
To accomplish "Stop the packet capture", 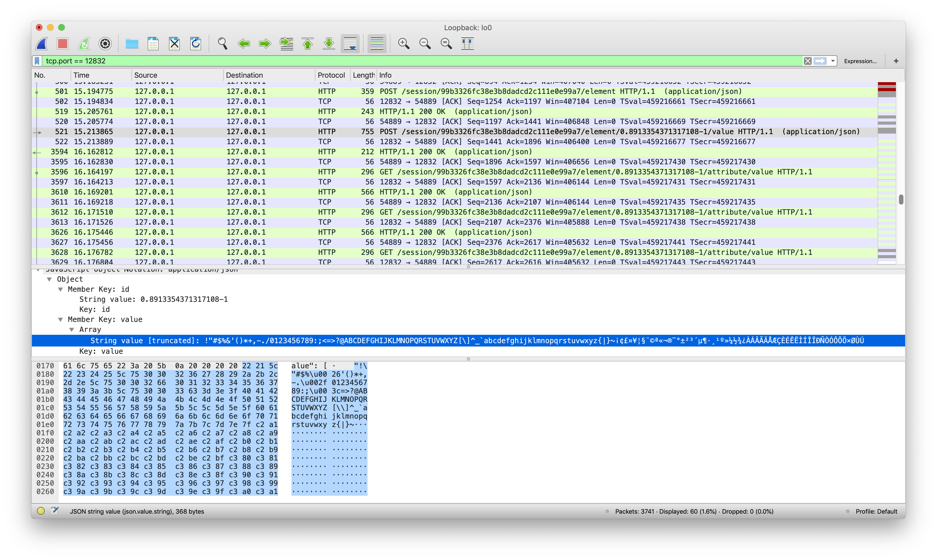I will coord(63,44).
